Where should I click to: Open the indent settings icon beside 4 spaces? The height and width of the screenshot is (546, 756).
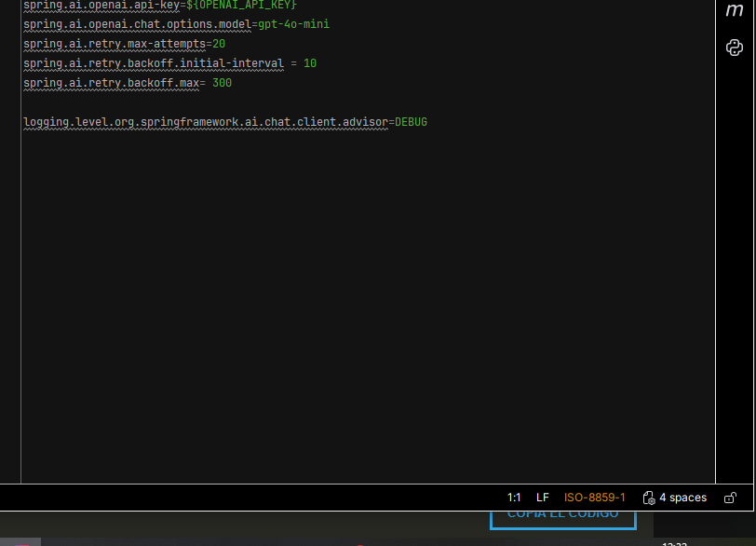[649, 498]
